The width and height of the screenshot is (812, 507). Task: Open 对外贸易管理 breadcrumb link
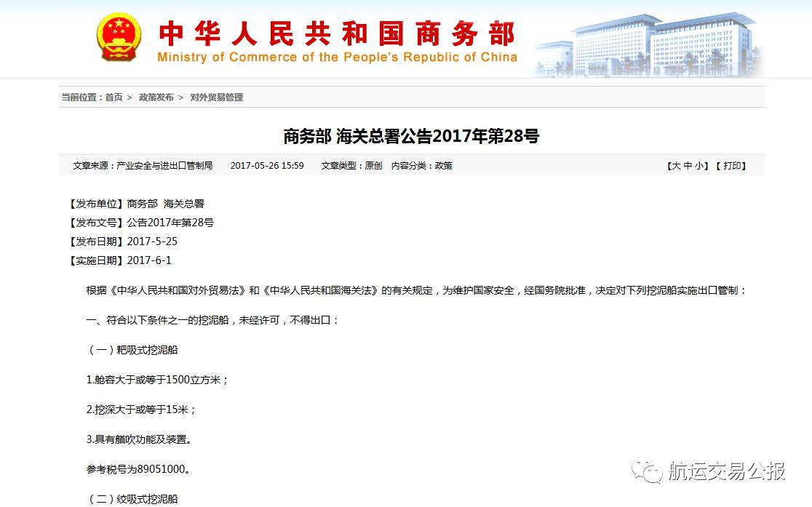click(217, 97)
